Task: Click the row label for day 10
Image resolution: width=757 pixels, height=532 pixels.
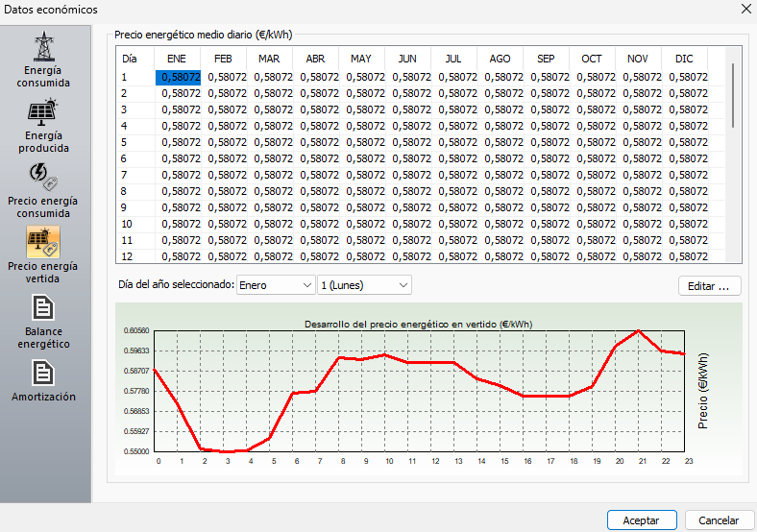Action: [127, 224]
